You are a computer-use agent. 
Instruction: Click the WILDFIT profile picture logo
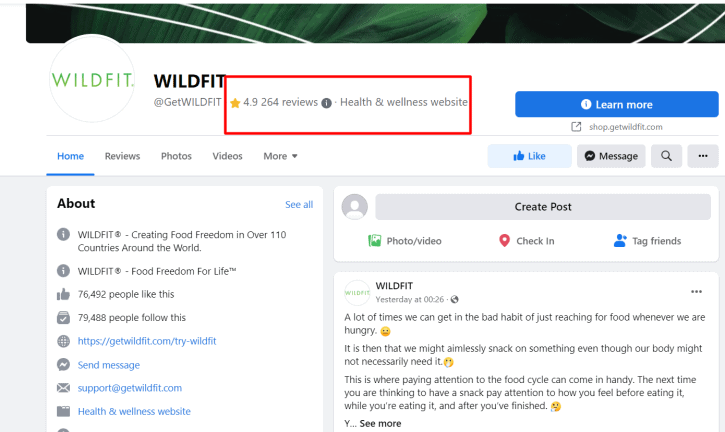pos(92,79)
